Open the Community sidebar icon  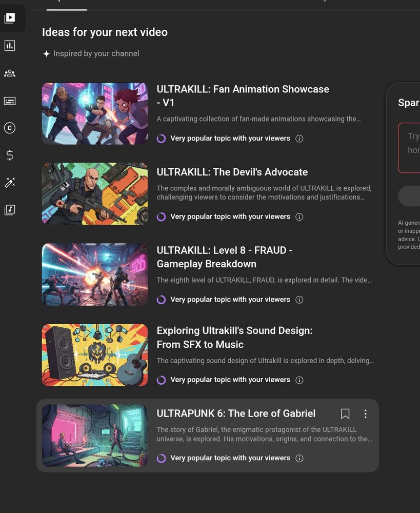click(10, 73)
